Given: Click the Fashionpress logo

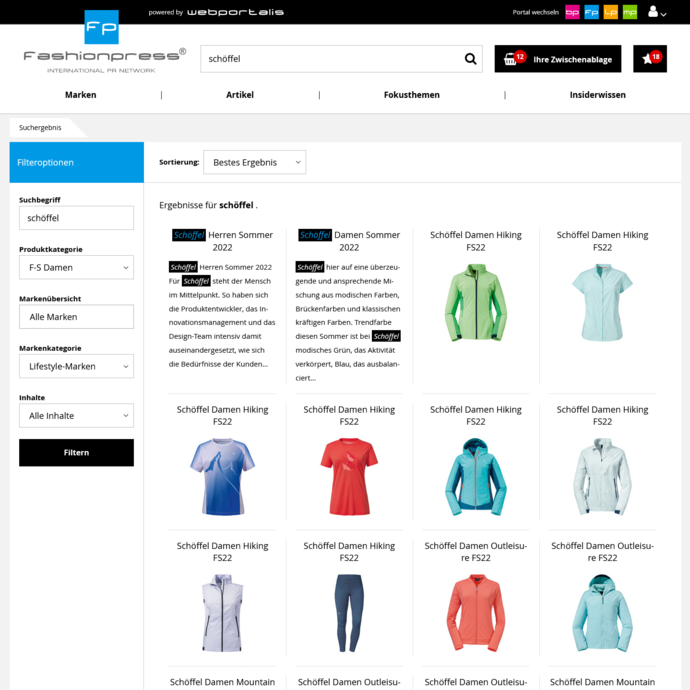Looking at the screenshot, I should click(104, 41).
